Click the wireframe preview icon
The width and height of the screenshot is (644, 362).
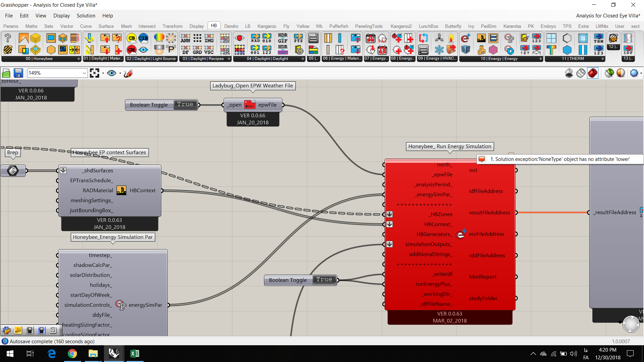pos(581,73)
